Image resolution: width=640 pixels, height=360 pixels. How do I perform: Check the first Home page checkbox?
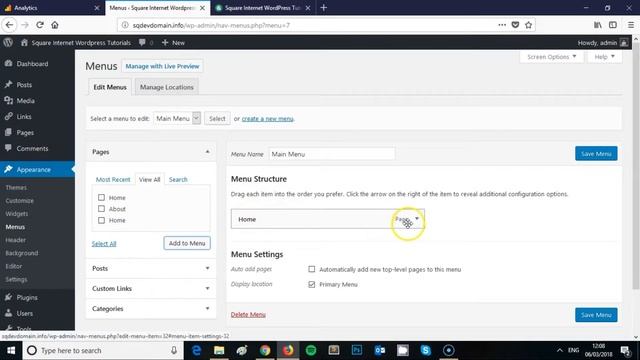101,198
